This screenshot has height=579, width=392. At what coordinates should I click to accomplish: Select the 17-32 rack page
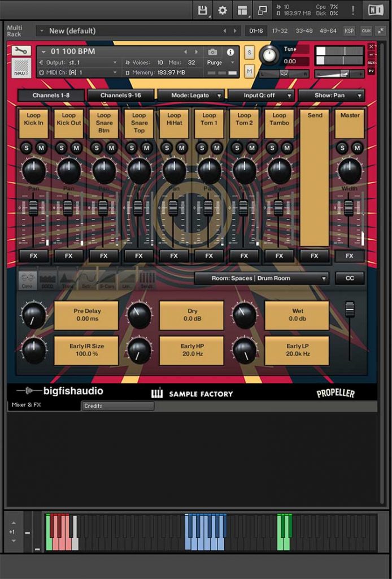pos(280,31)
